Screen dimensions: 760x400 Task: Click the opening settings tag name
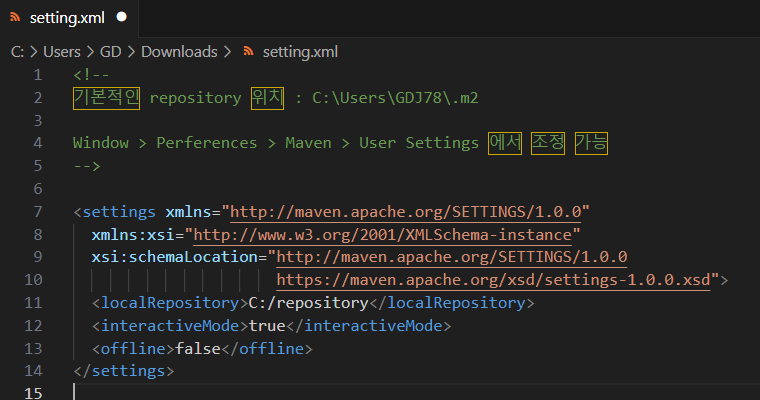click(x=119, y=212)
